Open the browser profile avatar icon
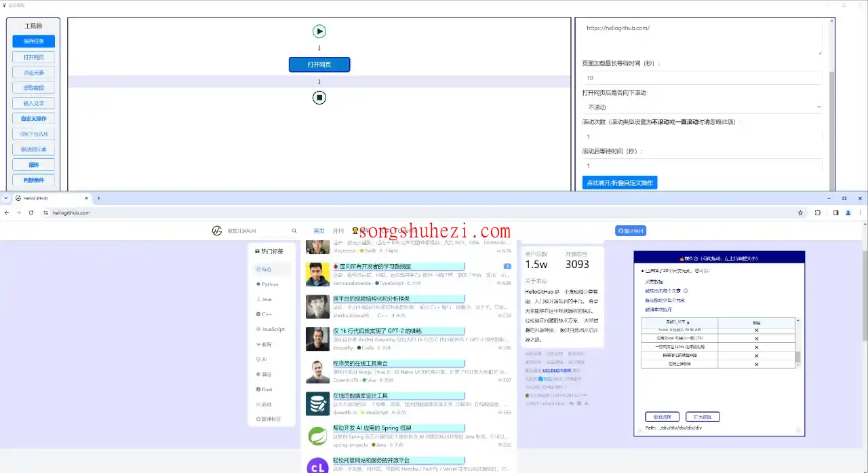This screenshot has height=473, width=868. [848, 212]
